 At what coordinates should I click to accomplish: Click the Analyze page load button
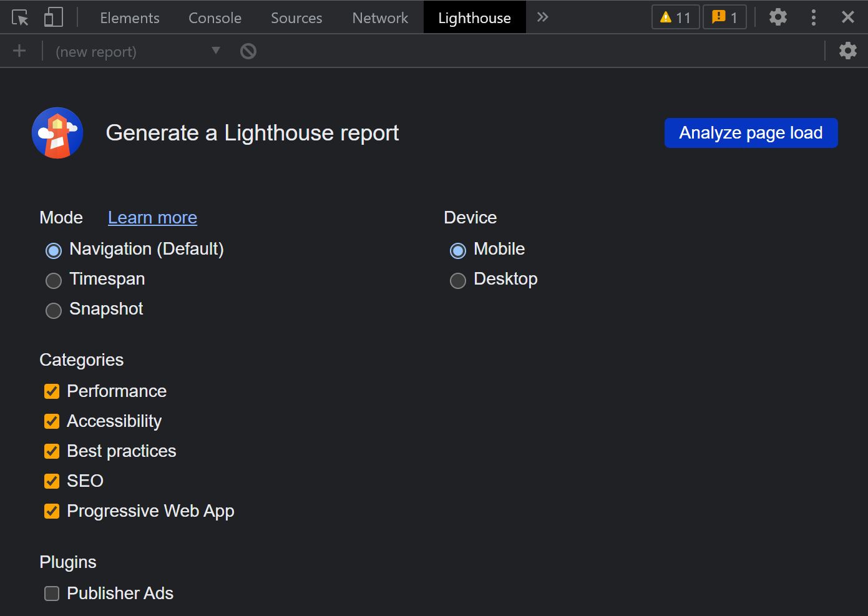pyautogui.click(x=751, y=133)
